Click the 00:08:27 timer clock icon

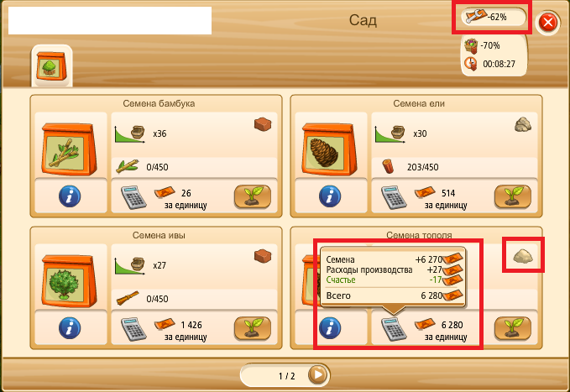click(x=471, y=64)
